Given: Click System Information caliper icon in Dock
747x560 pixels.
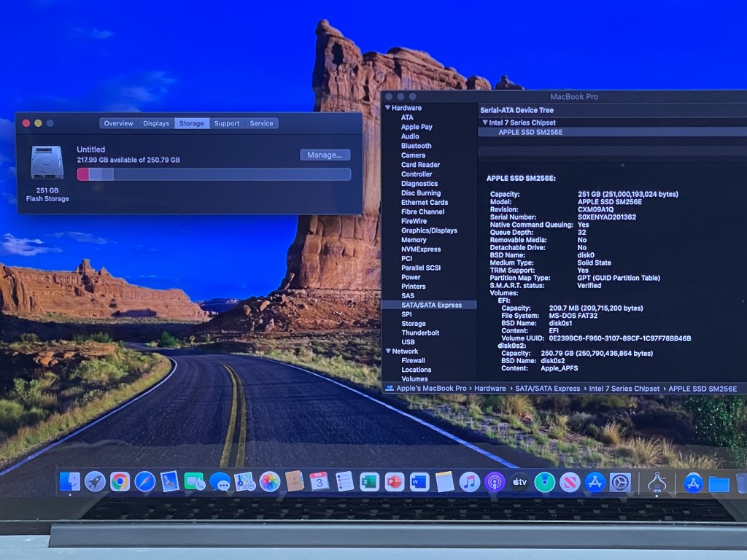Looking at the screenshot, I should [657, 481].
